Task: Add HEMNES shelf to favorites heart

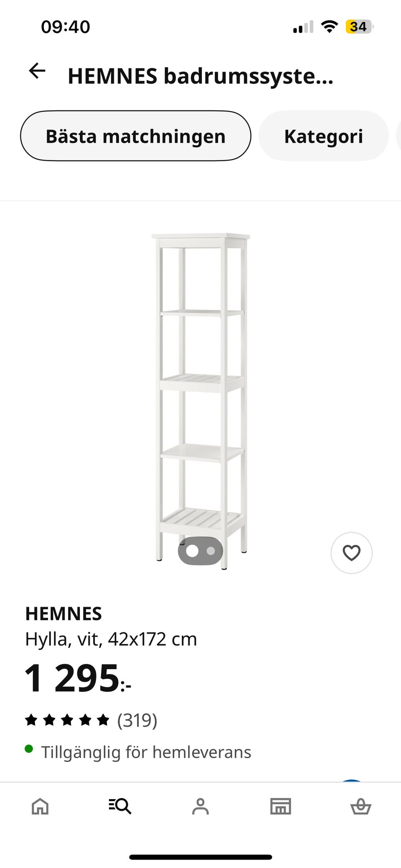Action: [351, 553]
